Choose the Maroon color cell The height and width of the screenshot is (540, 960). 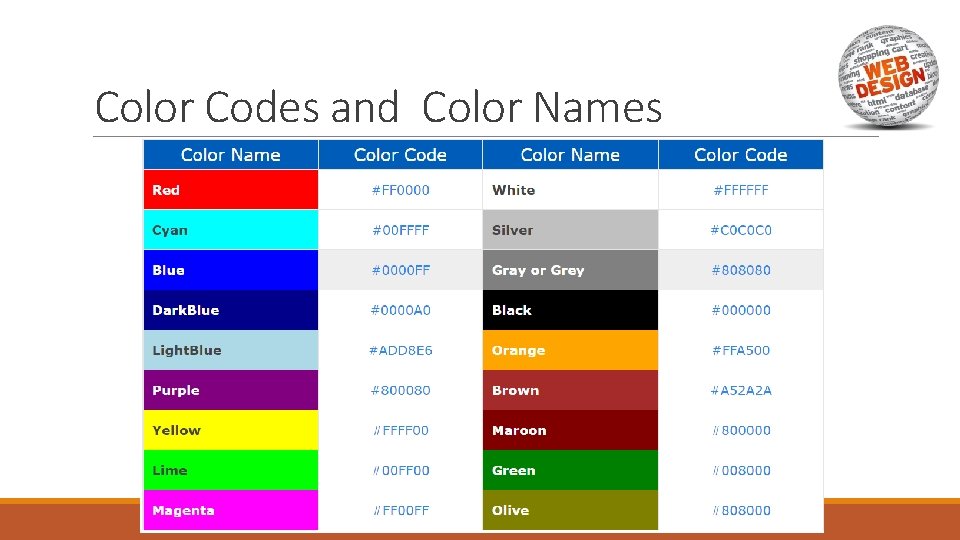tap(571, 430)
